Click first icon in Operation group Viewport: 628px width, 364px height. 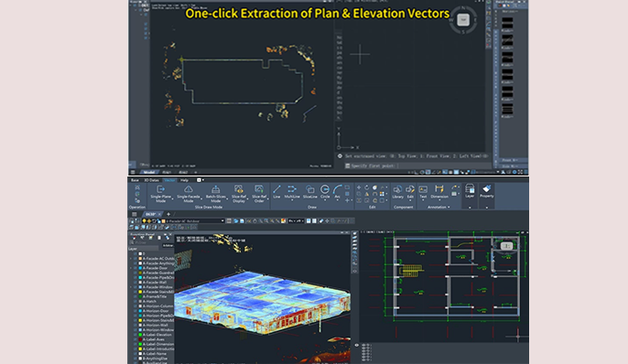point(137,187)
